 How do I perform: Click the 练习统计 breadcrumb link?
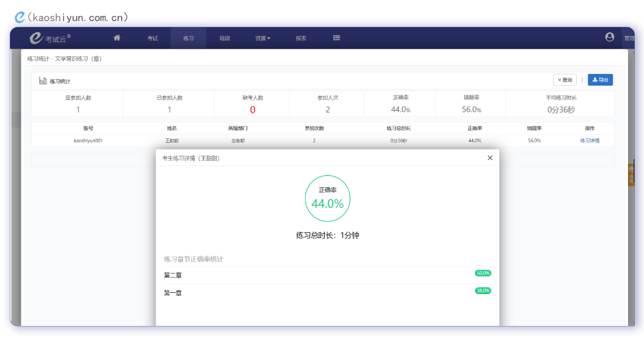(37, 59)
